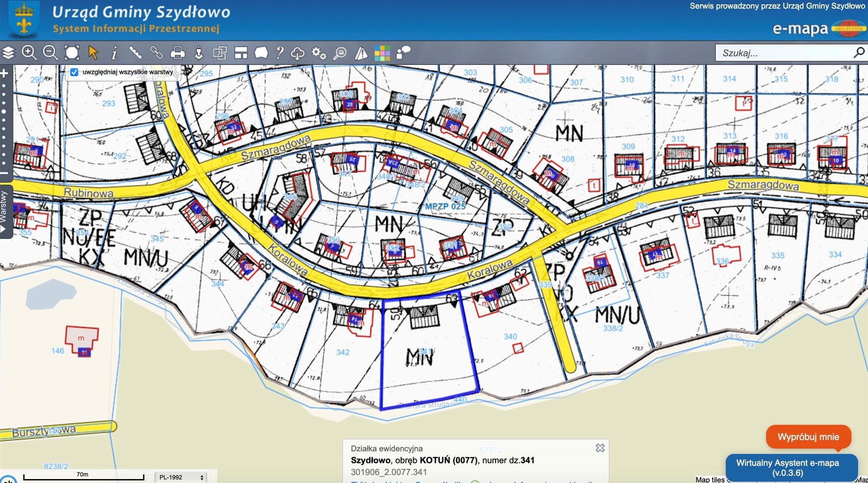
Task: Select the orange arrow pointer tool
Action: coord(93,53)
